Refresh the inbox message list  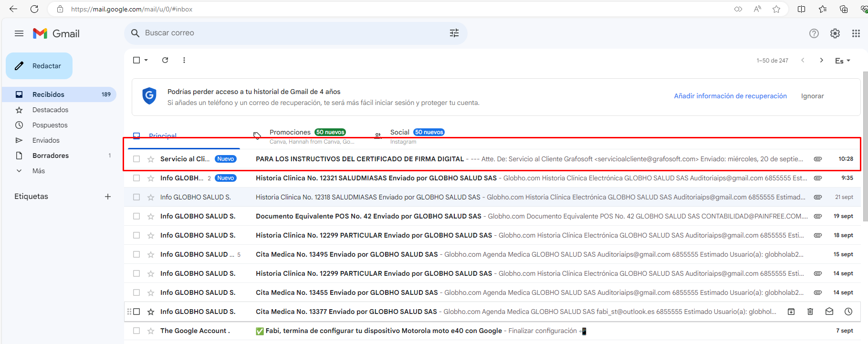(165, 60)
